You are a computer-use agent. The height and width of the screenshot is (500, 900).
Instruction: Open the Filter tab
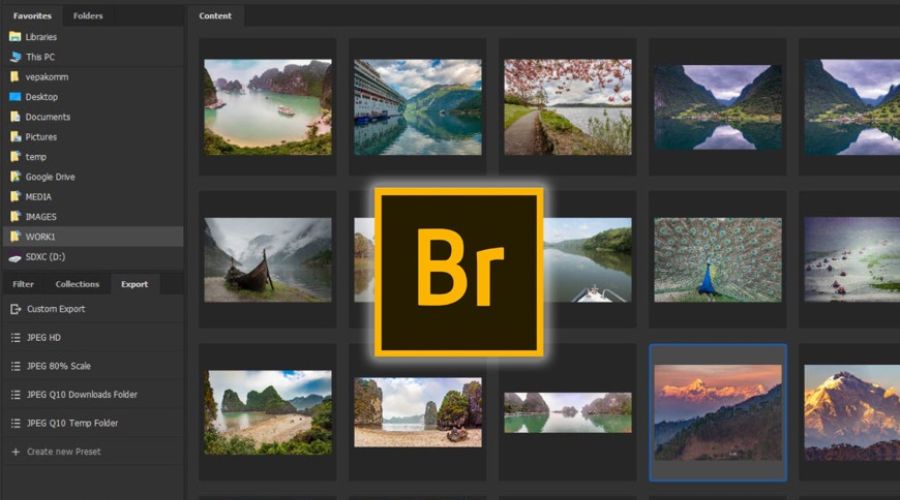pos(23,284)
